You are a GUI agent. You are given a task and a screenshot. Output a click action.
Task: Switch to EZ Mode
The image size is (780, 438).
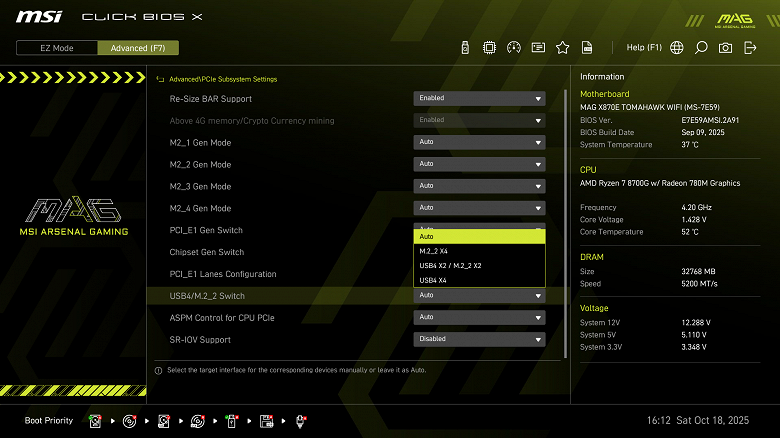pos(57,48)
